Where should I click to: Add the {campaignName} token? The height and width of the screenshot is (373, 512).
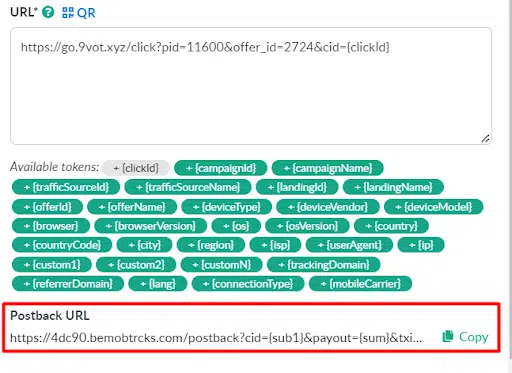click(x=328, y=168)
